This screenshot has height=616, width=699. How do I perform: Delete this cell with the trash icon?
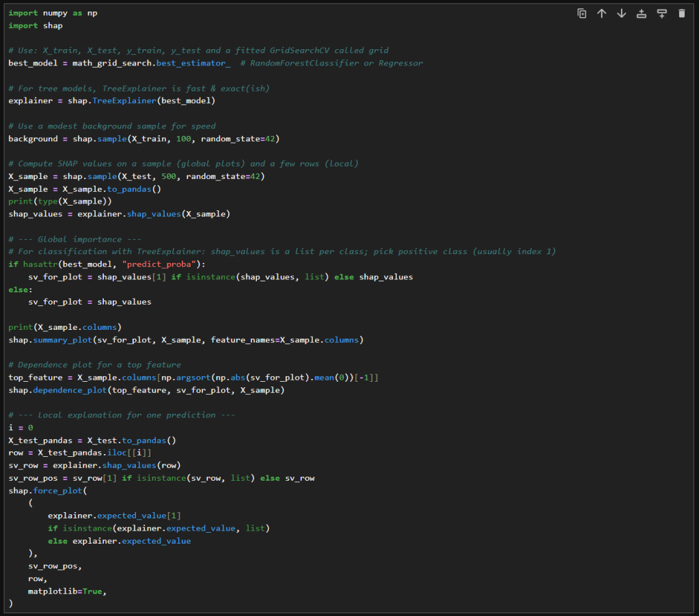(681, 14)
